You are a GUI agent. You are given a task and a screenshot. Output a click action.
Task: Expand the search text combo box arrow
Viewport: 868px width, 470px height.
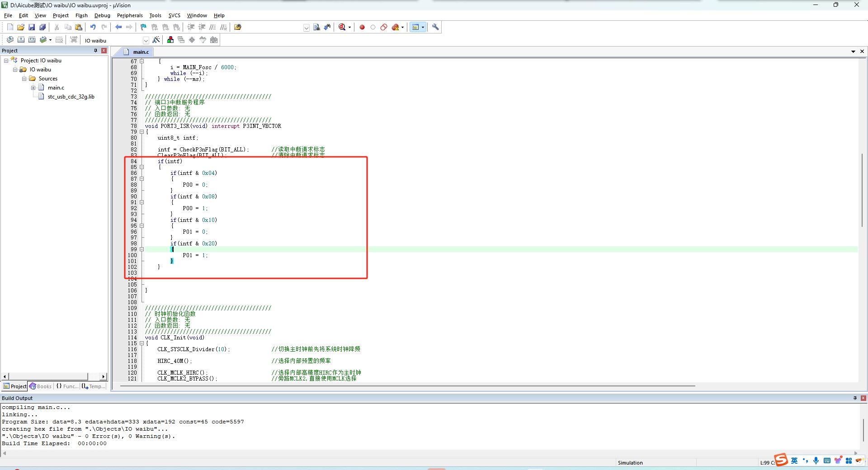point(306,28)
